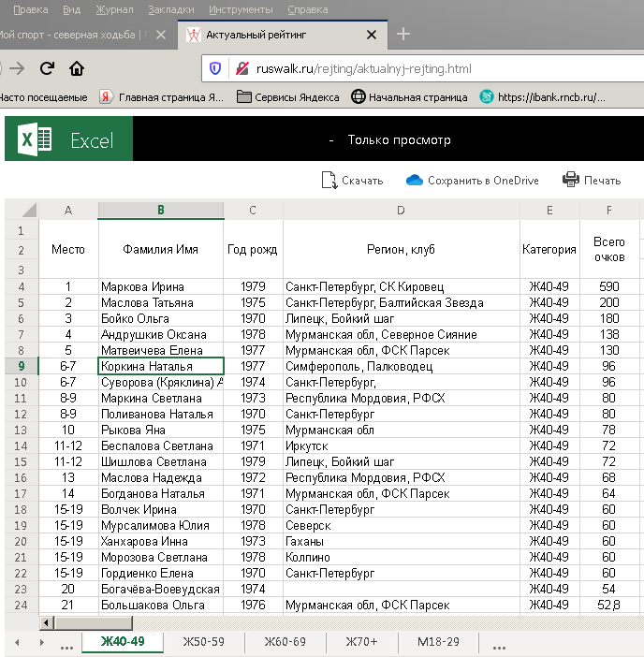Screen dimensions: 644x657
Task: Select row 9 header
Action: click(21, 366)
